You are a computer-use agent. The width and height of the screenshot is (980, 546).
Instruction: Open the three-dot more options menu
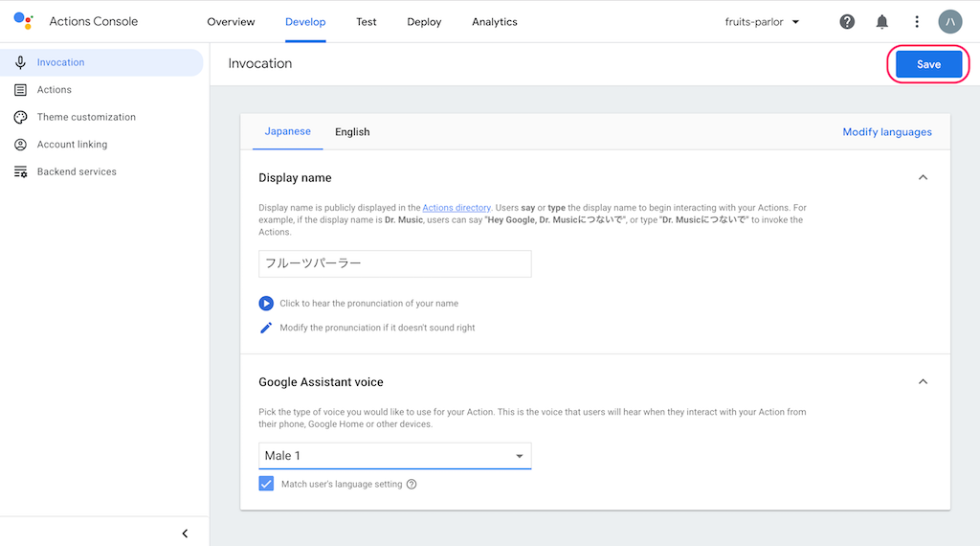click(917, 22)
